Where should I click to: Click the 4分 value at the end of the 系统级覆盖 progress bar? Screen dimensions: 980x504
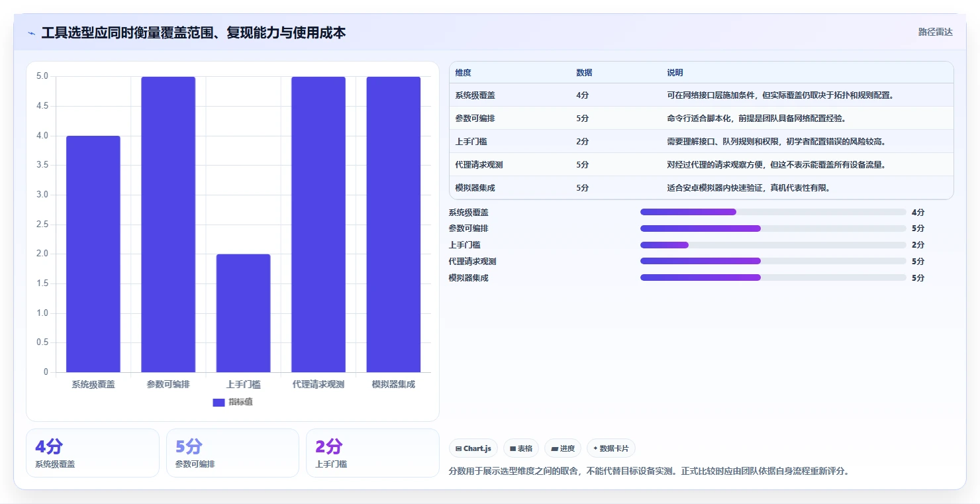click(x=918, y=213)
